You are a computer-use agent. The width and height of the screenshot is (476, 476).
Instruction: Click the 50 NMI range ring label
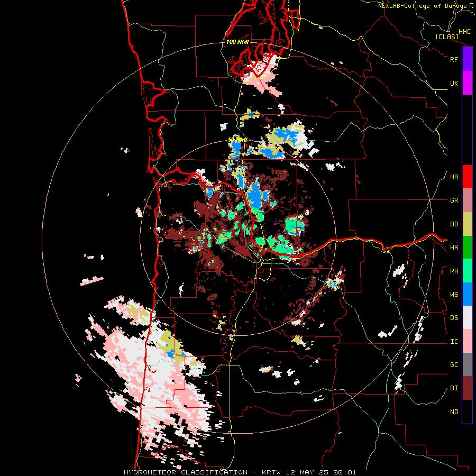click(237, 140)
